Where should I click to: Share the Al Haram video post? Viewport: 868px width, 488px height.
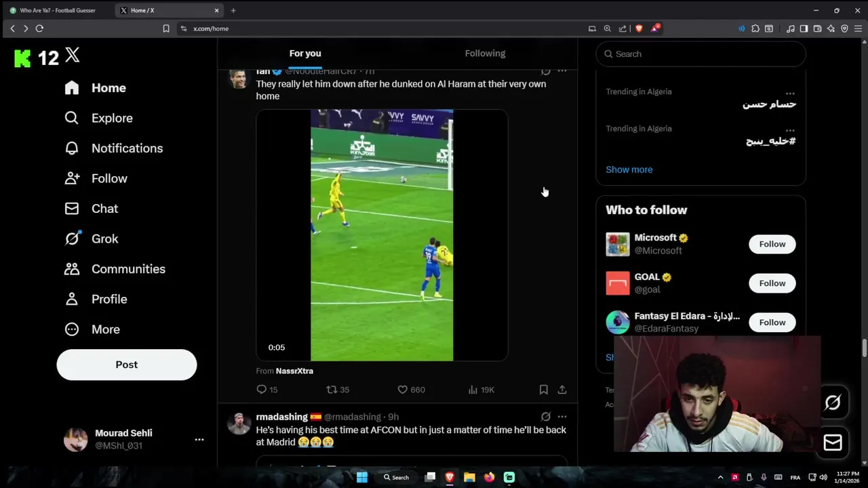click(x=562, y=390)
